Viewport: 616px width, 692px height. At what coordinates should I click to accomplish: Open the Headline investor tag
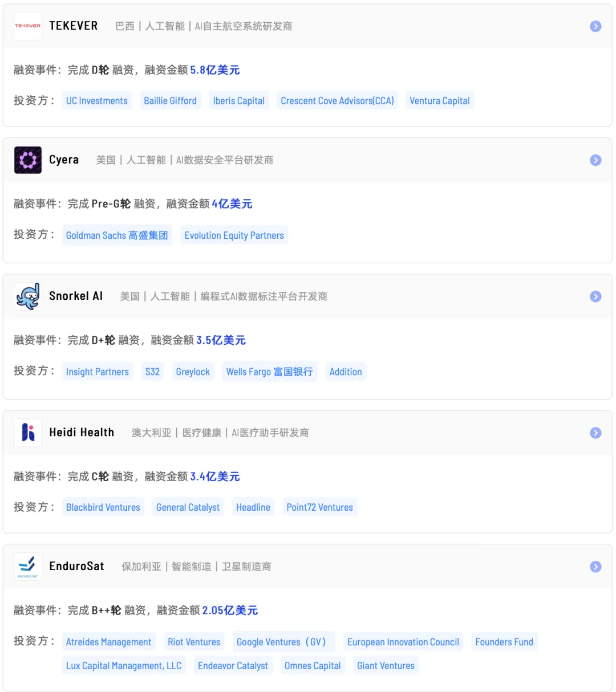pos(253,507)
